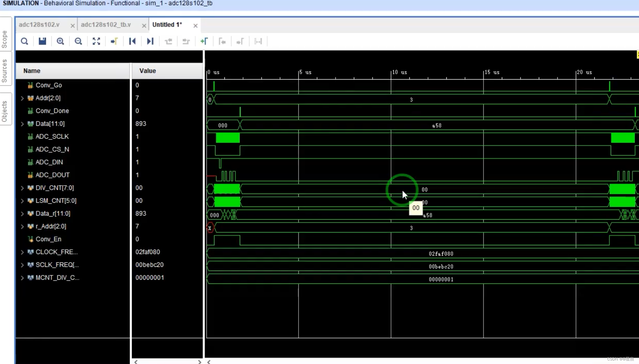Go to previous transition icon
Image resolution: width=639 pixels, height=364 pixels.
(x=168, y=41)
